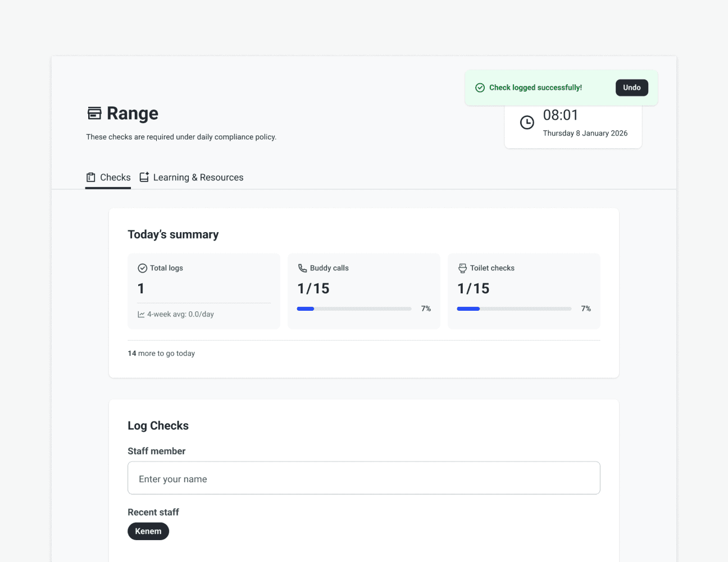Click the 4-week average chart icon
The height and width of the screenshot is (562, 728).
coord(141,315)
